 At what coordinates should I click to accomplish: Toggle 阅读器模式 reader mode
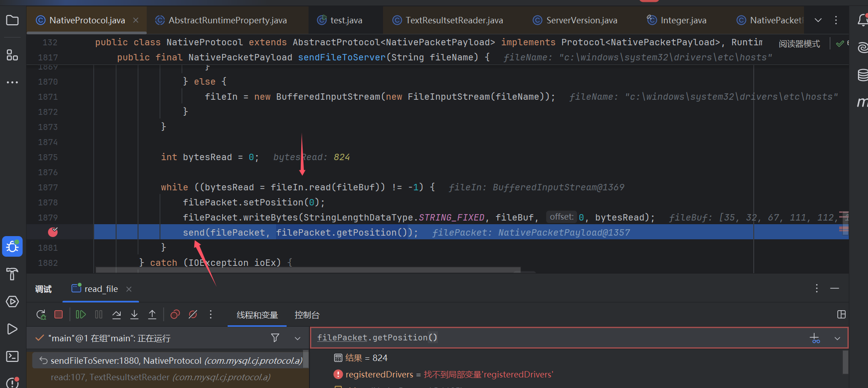pyautogui.click(x=799, y=44)
